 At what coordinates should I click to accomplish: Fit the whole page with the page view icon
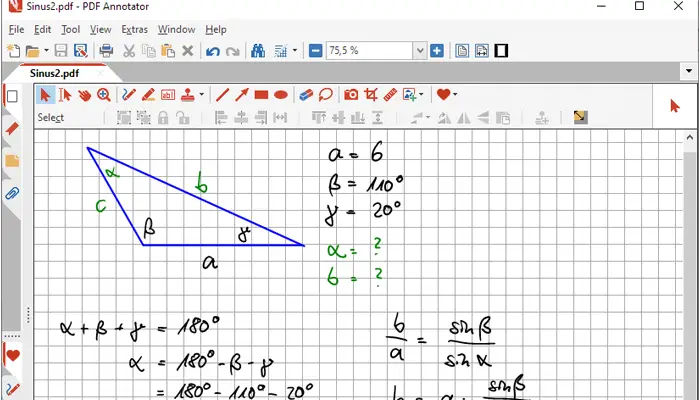click(462, 51)
